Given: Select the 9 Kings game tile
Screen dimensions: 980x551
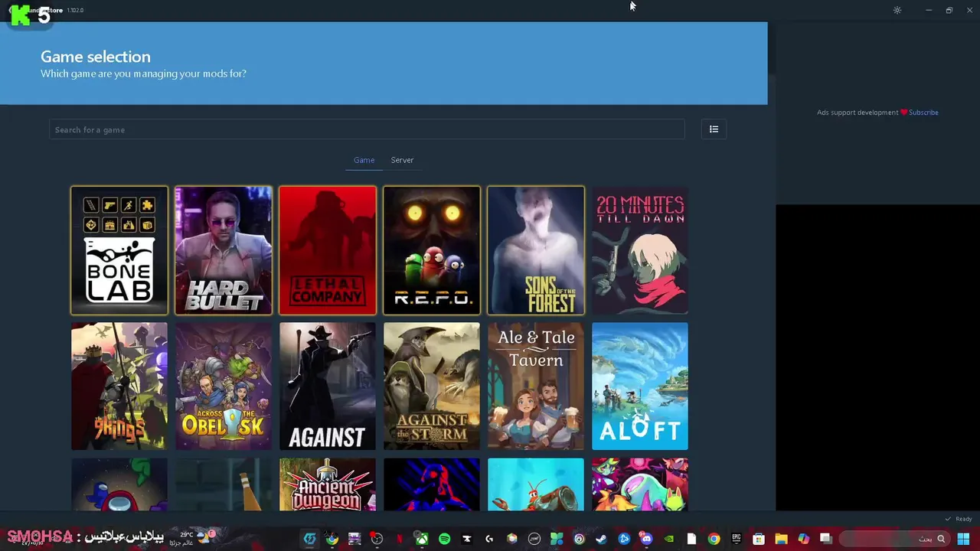Looking at the screenshot, I should 119,386.
